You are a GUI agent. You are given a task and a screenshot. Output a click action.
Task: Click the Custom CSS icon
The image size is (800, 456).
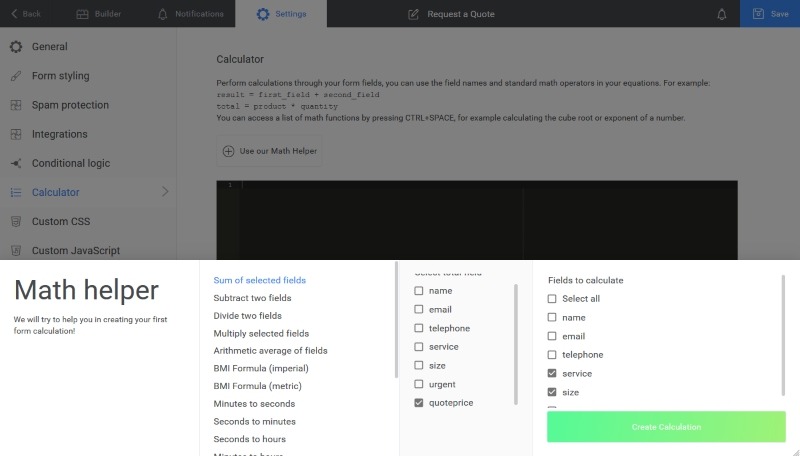coord(16,221)
